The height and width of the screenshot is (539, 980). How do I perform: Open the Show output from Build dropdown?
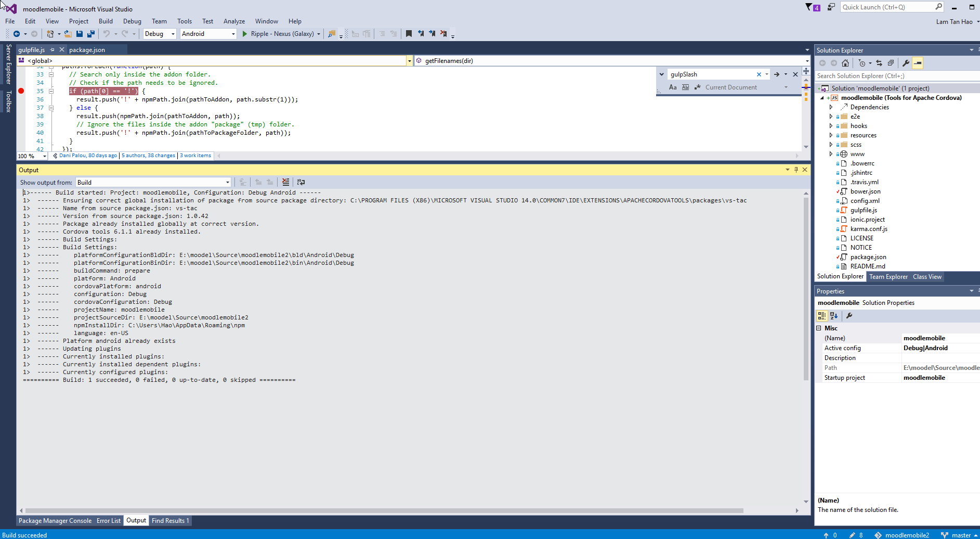coord(153,182)
